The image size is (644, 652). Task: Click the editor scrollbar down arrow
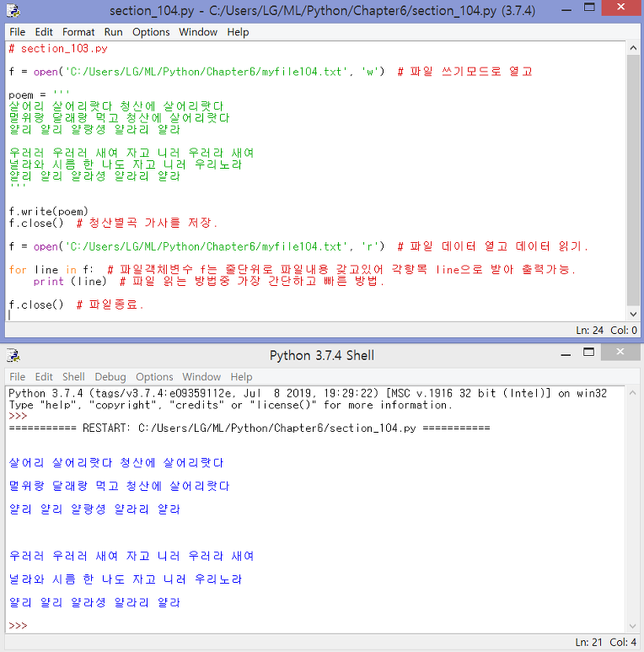633,315
